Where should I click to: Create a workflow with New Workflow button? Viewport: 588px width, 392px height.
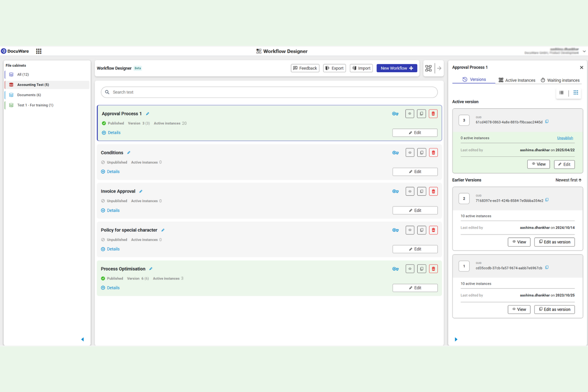397,68
